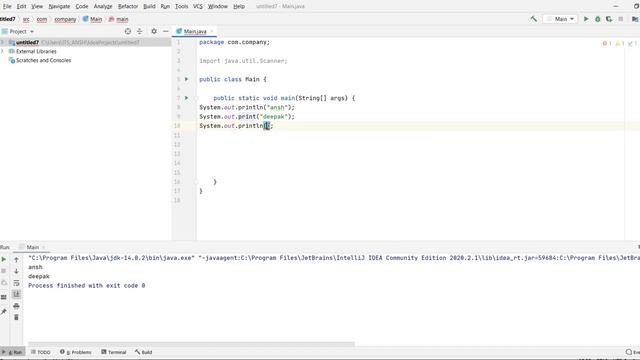
Task: Open the Main run configuration dropdown
Action: coord(560,19)
